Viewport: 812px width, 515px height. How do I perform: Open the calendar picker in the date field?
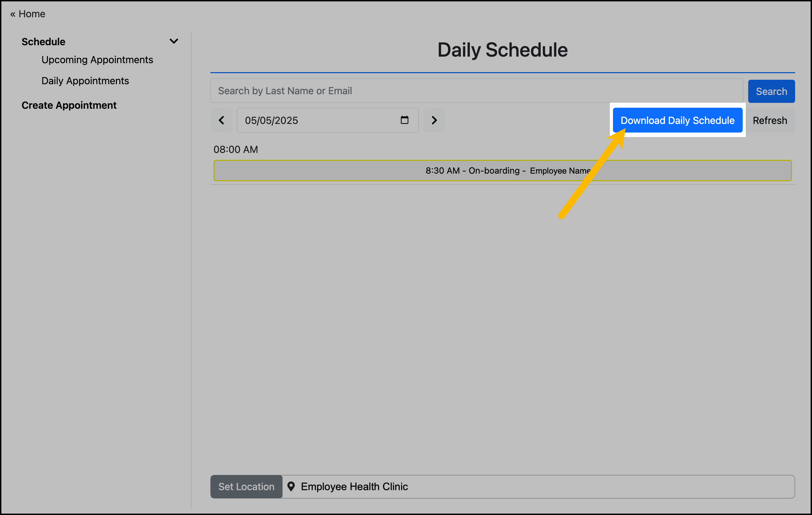tap(404, 120)
